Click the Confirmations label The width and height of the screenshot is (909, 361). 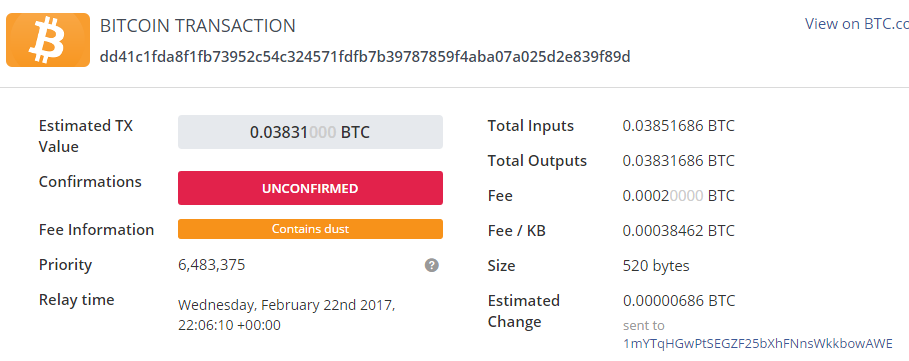click(90, 181)
